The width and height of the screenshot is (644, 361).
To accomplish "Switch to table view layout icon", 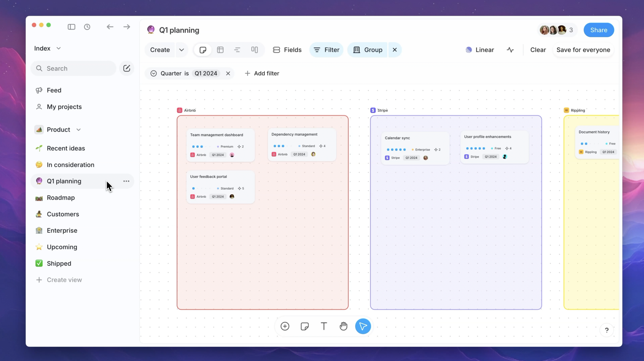I will click(220, 50).
